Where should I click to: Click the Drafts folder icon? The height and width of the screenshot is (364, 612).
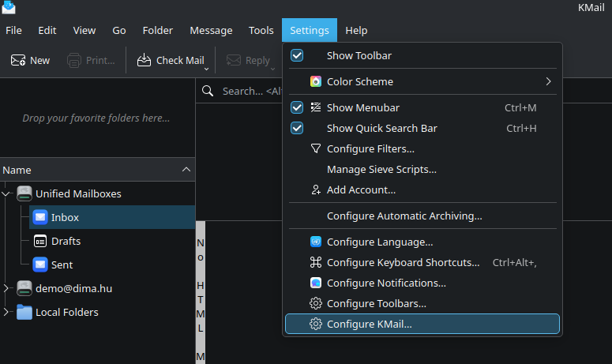click(x=39, y=241)
